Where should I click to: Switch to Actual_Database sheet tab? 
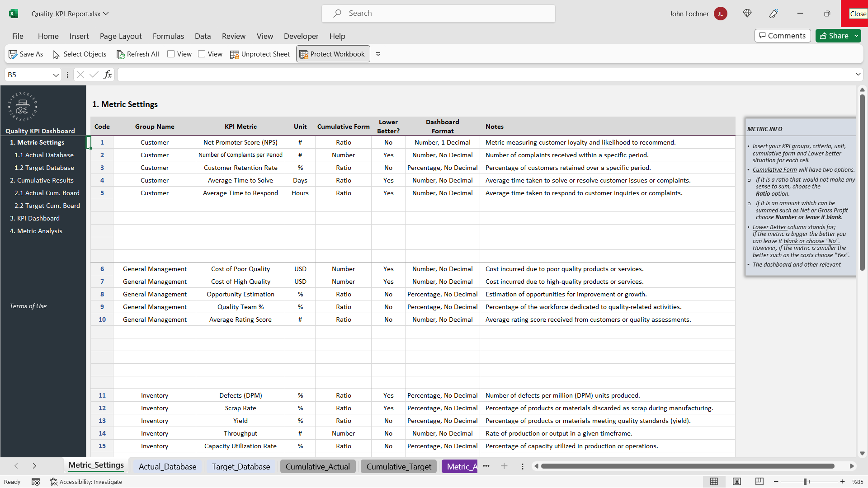tap(167, 466)
